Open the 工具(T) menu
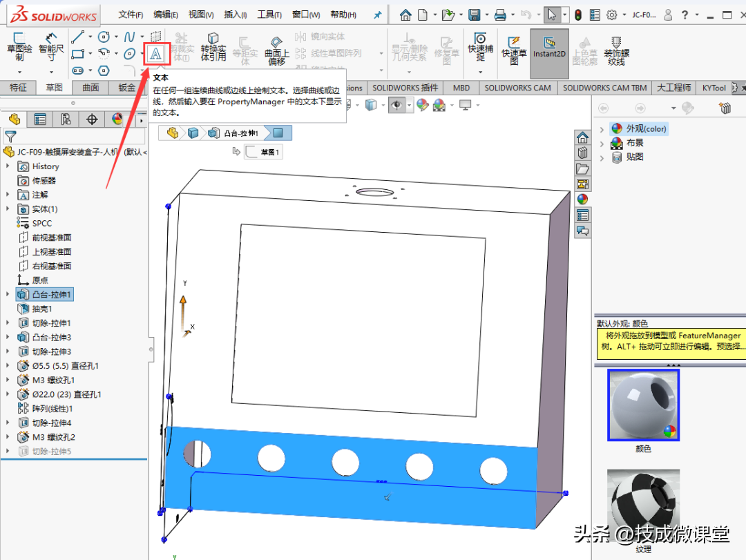The height and width of the screenshot is (560, 746). [x=269, y=15]
